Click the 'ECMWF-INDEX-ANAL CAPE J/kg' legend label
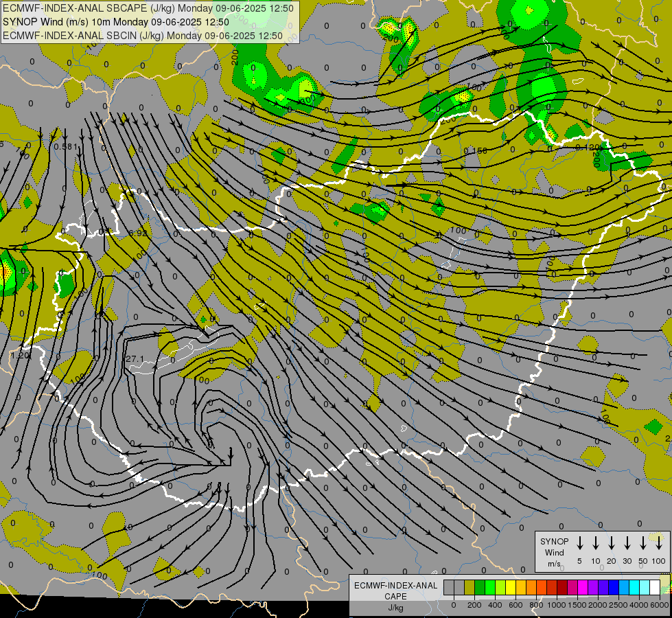The height and width of the screenshot is (618, 672). click(395, 596)
